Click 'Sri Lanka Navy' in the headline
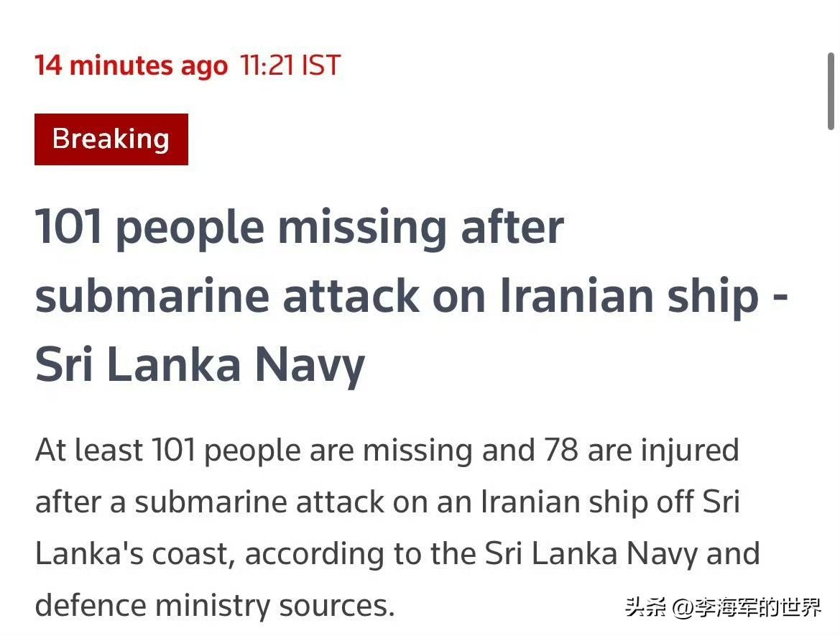 click(200, 364)
